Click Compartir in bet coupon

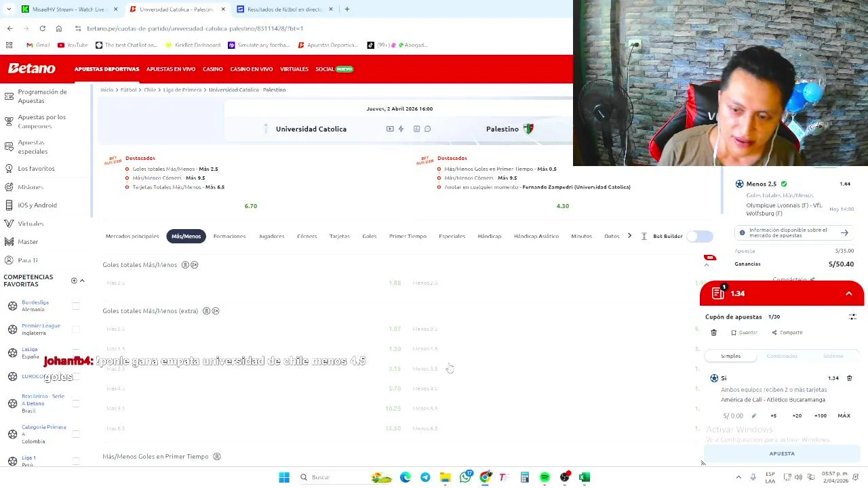[x=787, y=333]
